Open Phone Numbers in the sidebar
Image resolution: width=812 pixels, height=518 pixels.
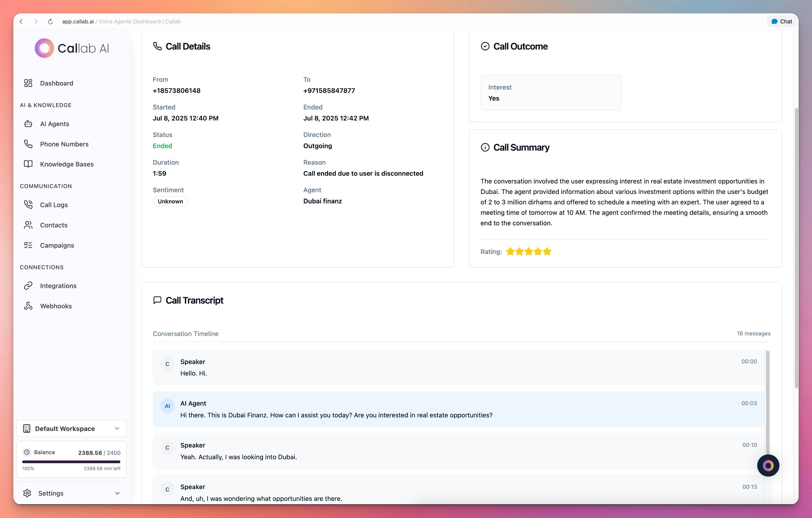[71, 144]
